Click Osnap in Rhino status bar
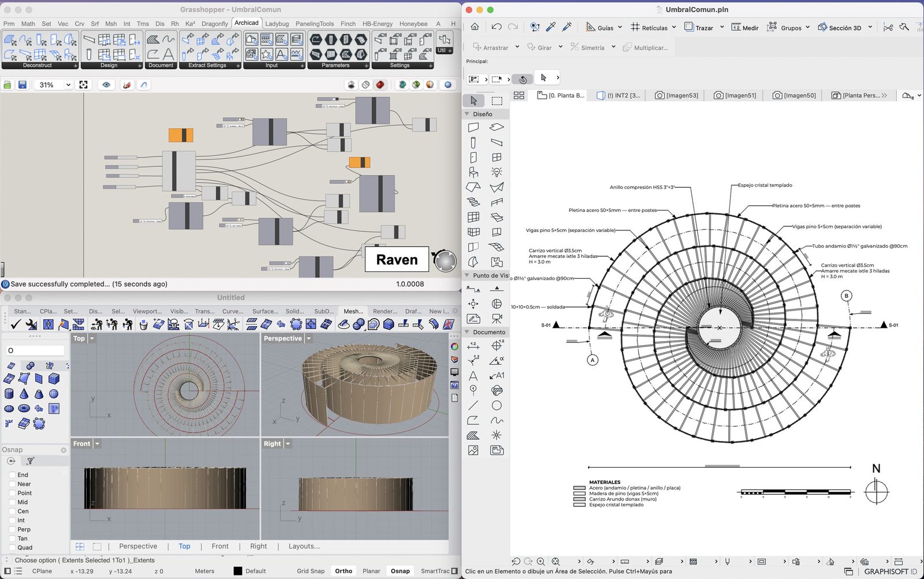The width and height of the screenshot is (924, 579). click(400, 571)
